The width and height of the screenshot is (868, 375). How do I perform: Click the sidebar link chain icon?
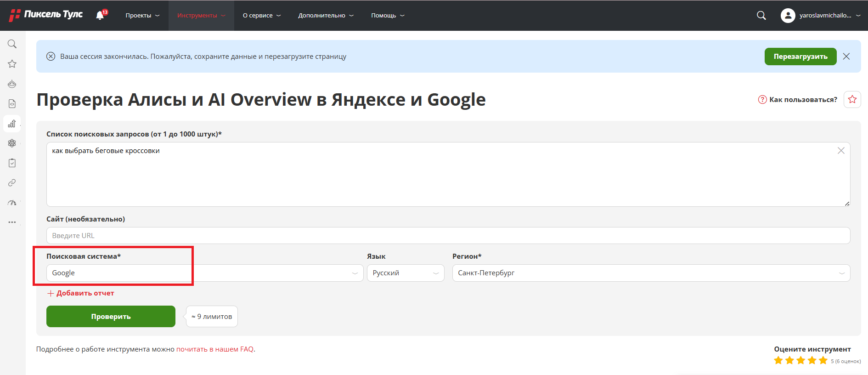(12, 183)
